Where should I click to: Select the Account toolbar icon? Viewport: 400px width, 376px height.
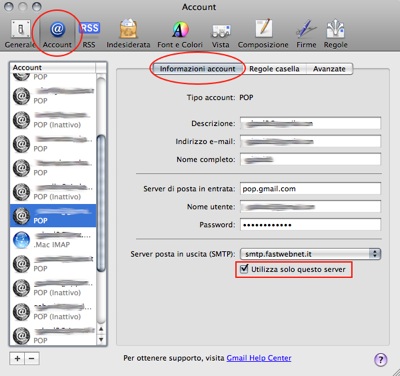click(57, 34)
